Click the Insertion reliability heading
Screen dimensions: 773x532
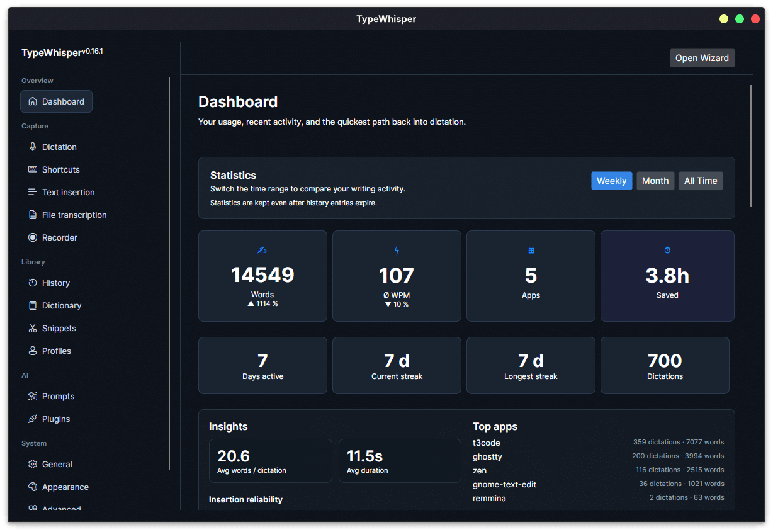(x=245, y=499)
